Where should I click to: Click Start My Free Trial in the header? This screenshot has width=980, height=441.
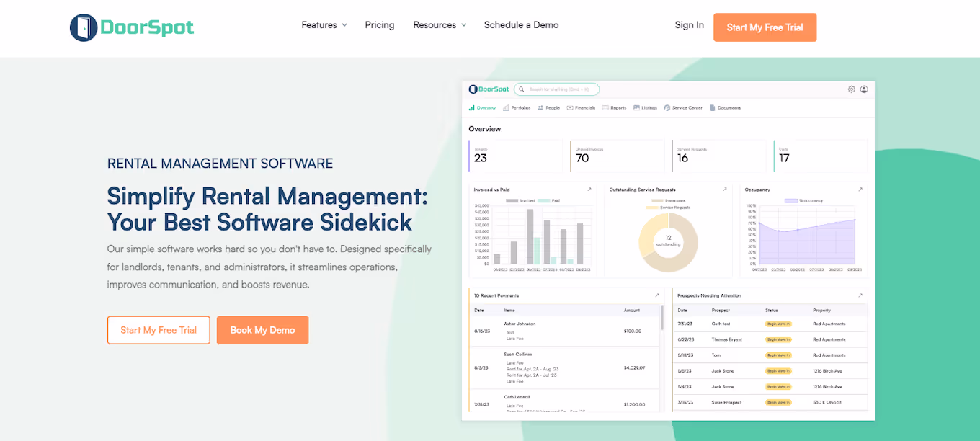pos(765,27)
